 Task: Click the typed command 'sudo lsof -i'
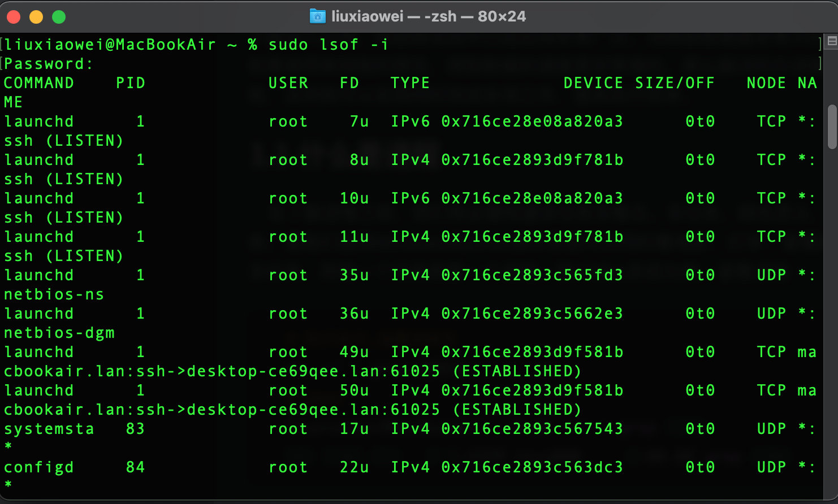(x=329, y=45)
